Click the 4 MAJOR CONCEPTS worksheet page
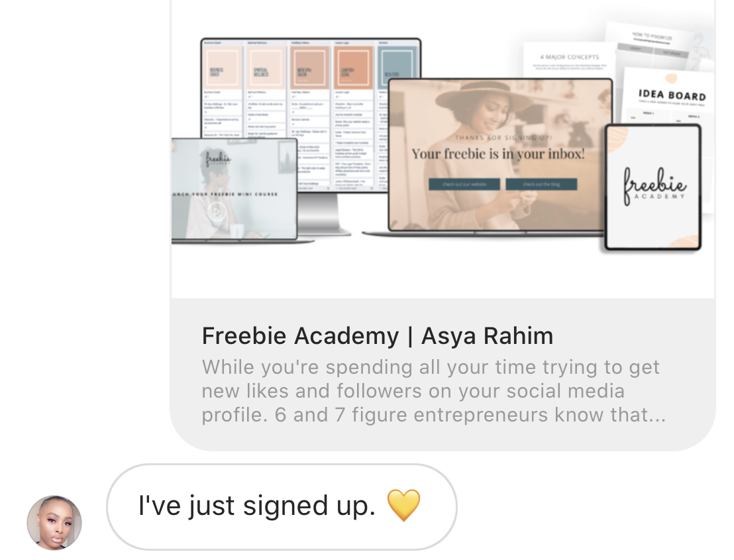This screenshot has width=734, height=560. click(x=569, y=61)
